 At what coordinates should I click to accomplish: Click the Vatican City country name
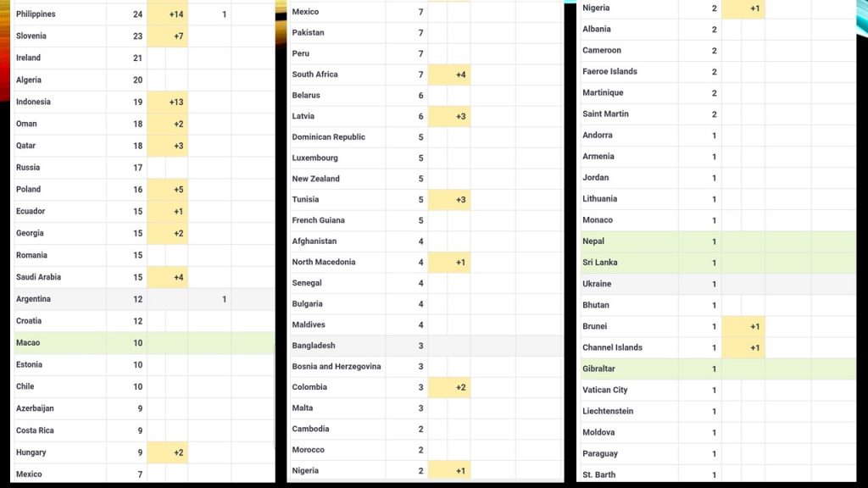tap(605, 391)
